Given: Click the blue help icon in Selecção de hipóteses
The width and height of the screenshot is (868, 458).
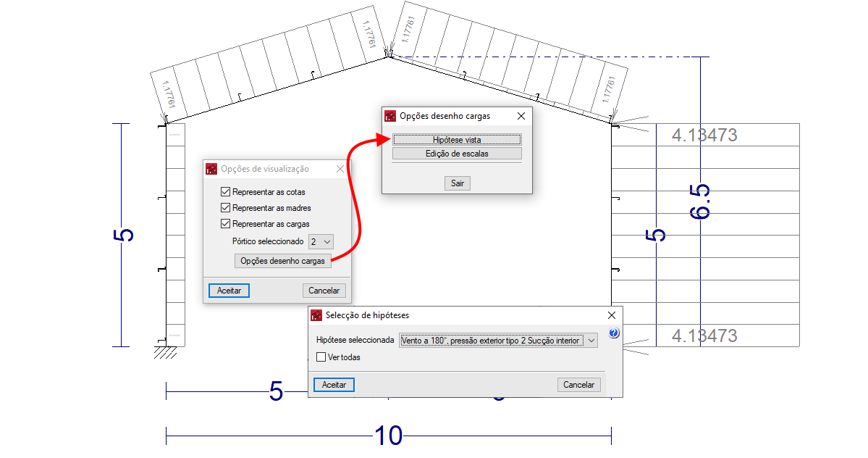Looking at the screenshot, I should click(613, 333).
